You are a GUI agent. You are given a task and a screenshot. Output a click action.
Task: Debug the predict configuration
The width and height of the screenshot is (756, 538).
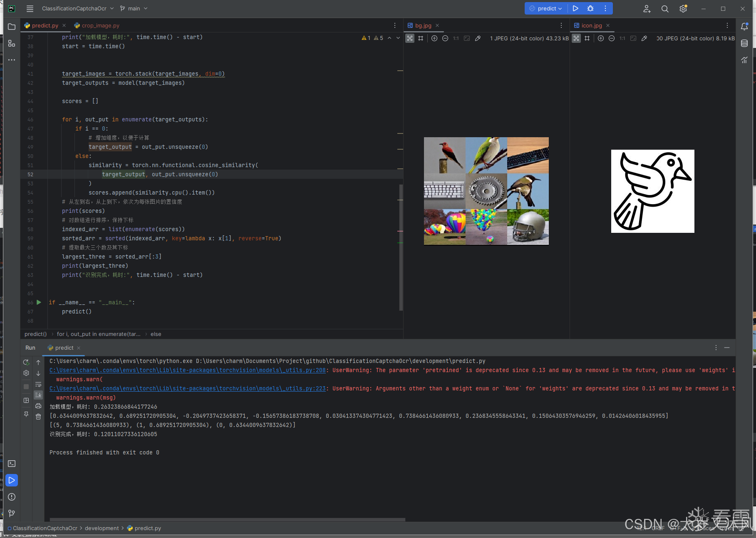click(x=590, y=8)
